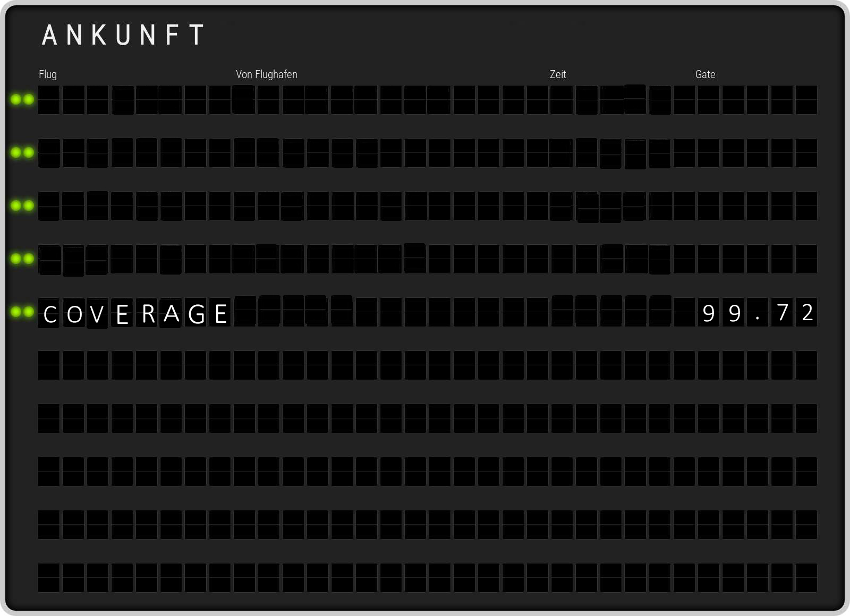Click the letter C flap in COVERAGE

pyautogui.click(x=49, y=314)
